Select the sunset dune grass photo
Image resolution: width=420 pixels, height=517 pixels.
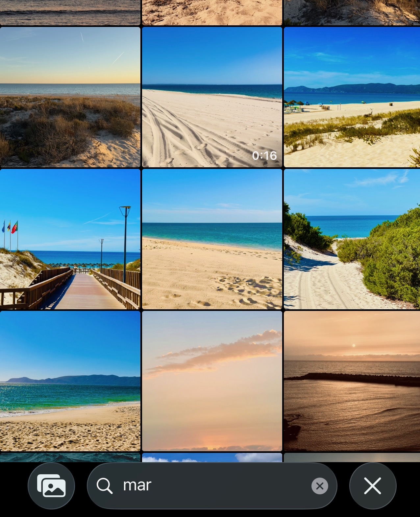pyautogui.click(x=70, y=97)
